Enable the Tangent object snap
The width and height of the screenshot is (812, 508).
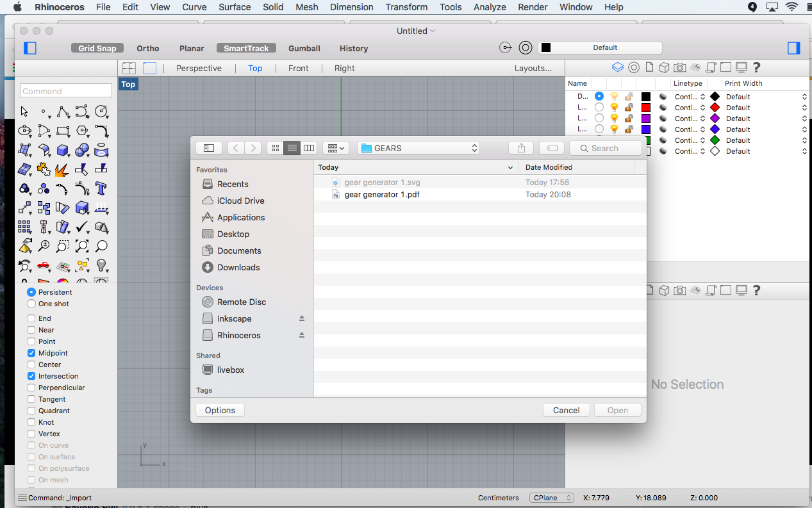pyautogui.click(x=31, y=399)
